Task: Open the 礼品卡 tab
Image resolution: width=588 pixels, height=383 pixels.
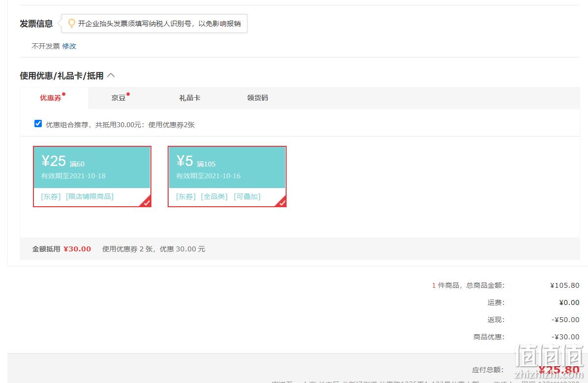Action: click(x=190, y=98)
